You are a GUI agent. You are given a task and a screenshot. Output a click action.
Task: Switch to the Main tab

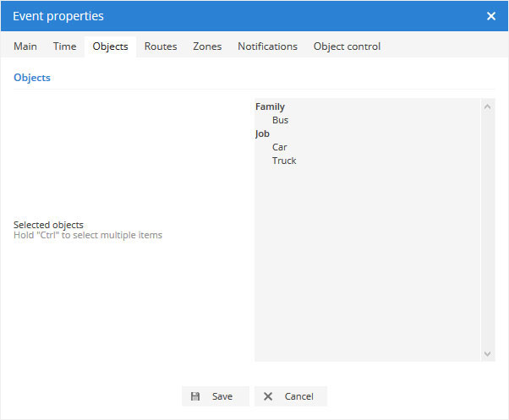click(25, 46)
